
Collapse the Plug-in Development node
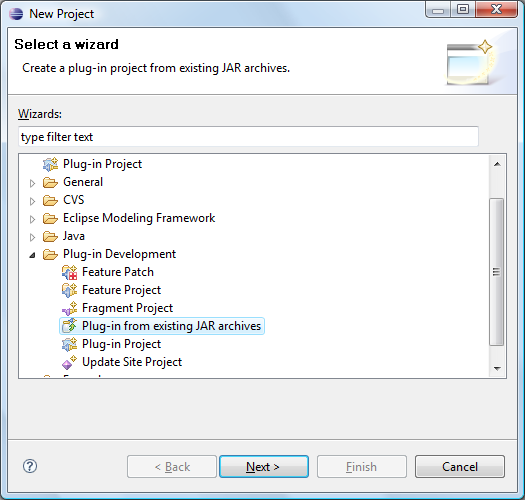[32, 255]
